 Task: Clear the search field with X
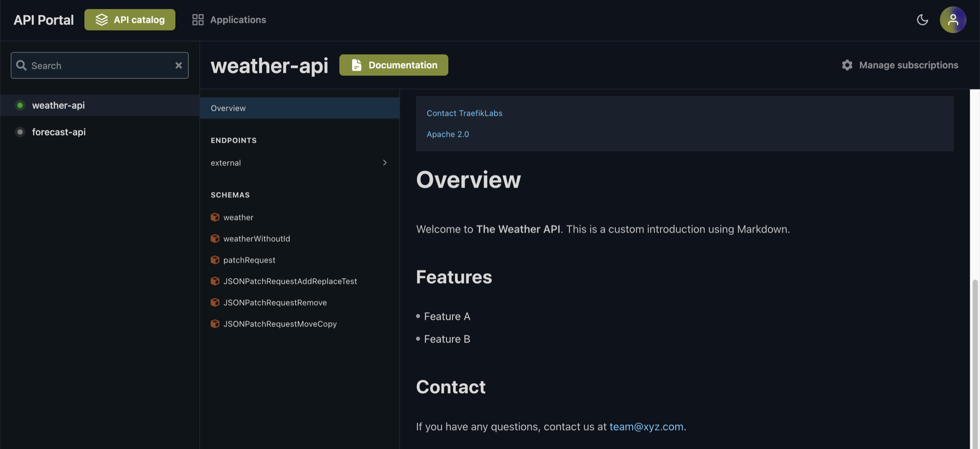click(x=179, y=65)
